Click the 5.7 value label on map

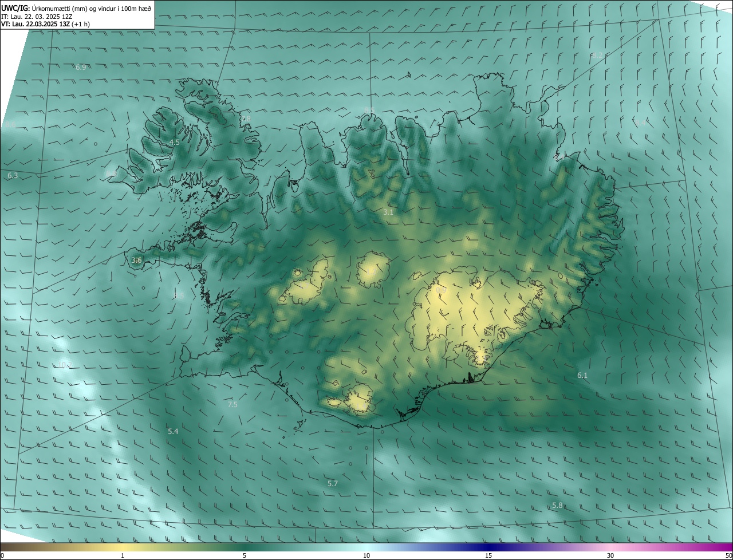click(333, 484)
